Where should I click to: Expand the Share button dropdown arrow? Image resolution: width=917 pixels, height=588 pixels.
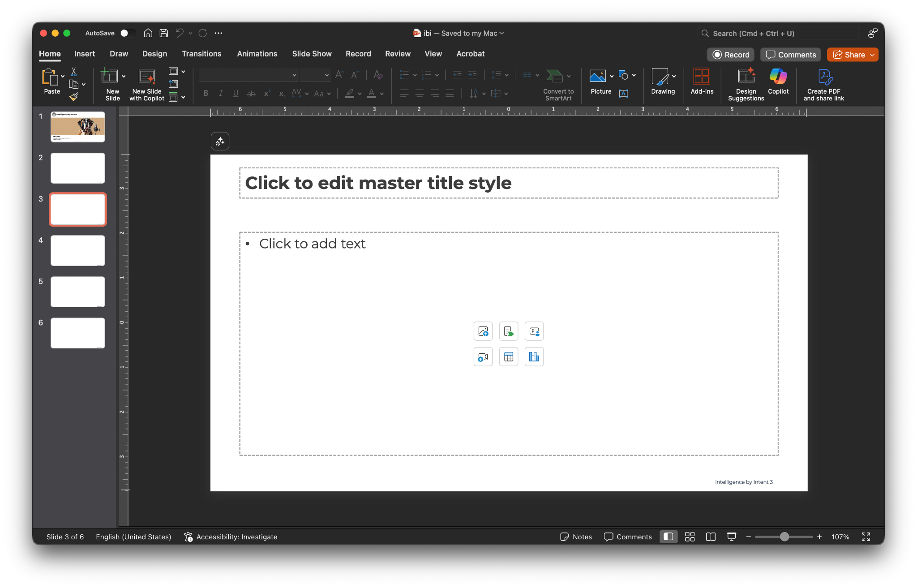pos(872,55)
